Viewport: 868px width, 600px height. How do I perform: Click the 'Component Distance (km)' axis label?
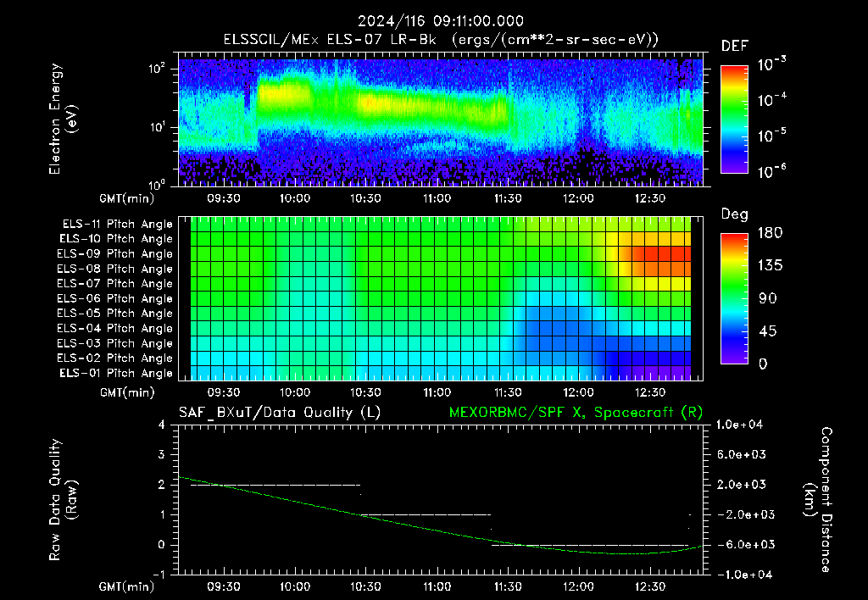(818, 500)
